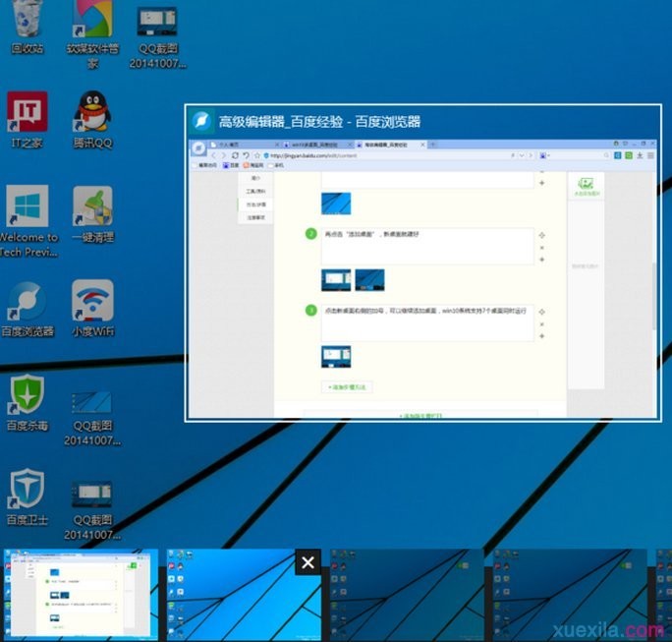Launch the 小度WiFi desktop icon
The height and width of the screenshot is (642, 672).
click(x=92, y=308)
